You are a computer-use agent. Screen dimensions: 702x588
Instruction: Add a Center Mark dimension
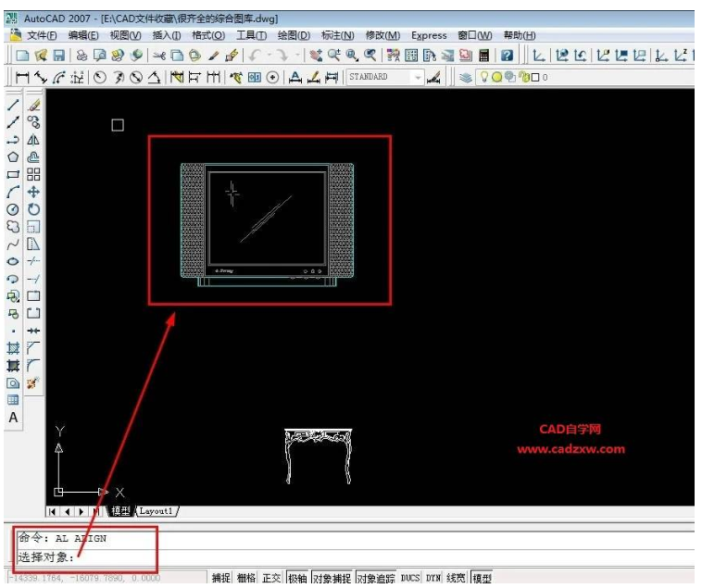(x=272, y=78)
